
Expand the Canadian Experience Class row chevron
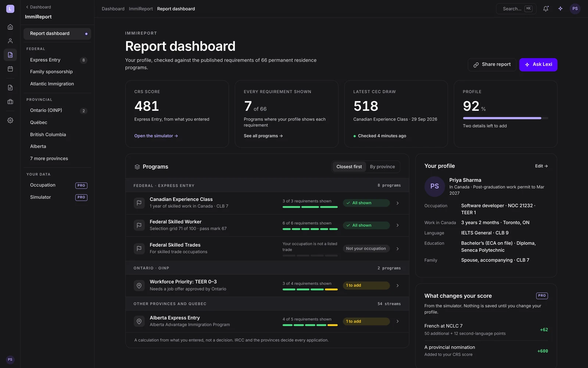(x=398, y=203)
